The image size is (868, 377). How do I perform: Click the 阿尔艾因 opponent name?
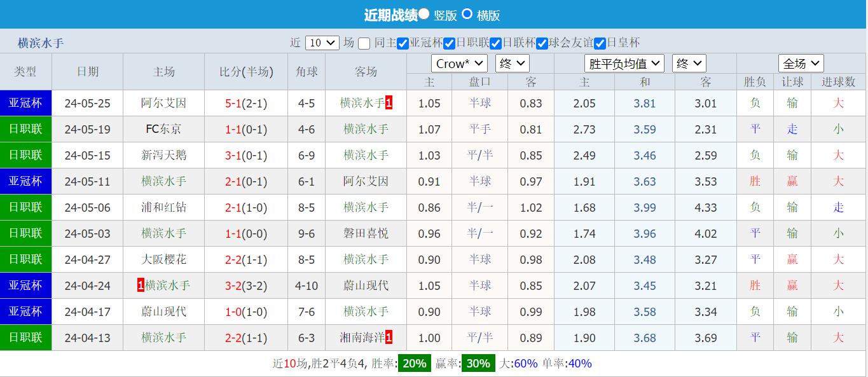(x=163, y=102)
